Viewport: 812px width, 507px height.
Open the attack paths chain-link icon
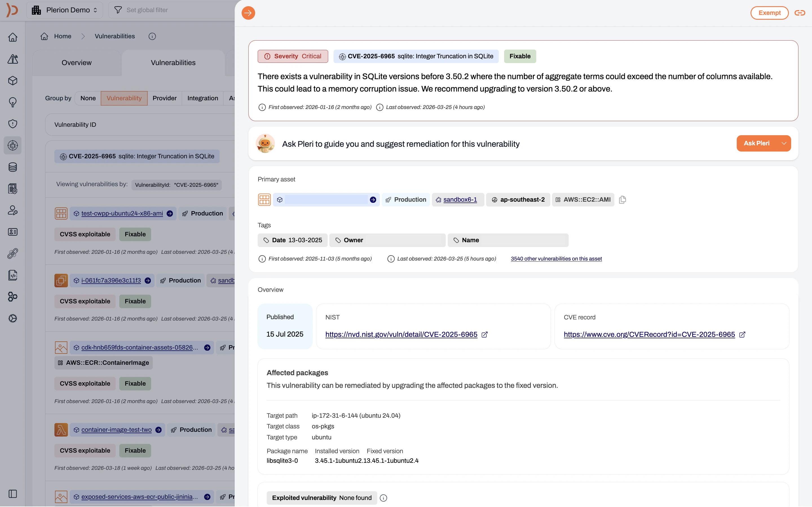[12, 253]
